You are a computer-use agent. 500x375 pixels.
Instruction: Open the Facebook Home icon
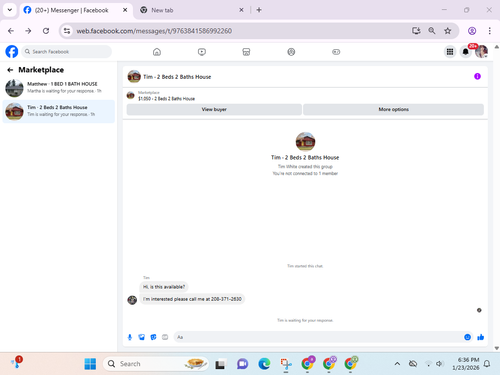click(x=157, y=52)
